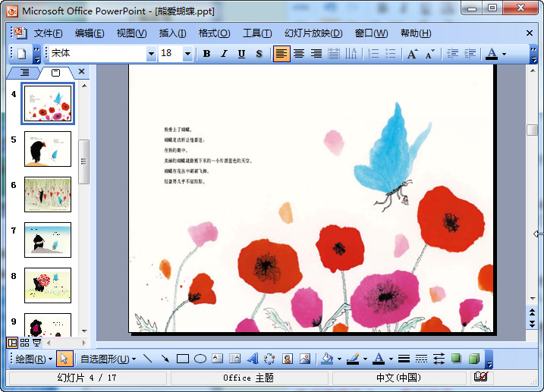
Task: Toggle Bold formatting
Action: [207, 54]
